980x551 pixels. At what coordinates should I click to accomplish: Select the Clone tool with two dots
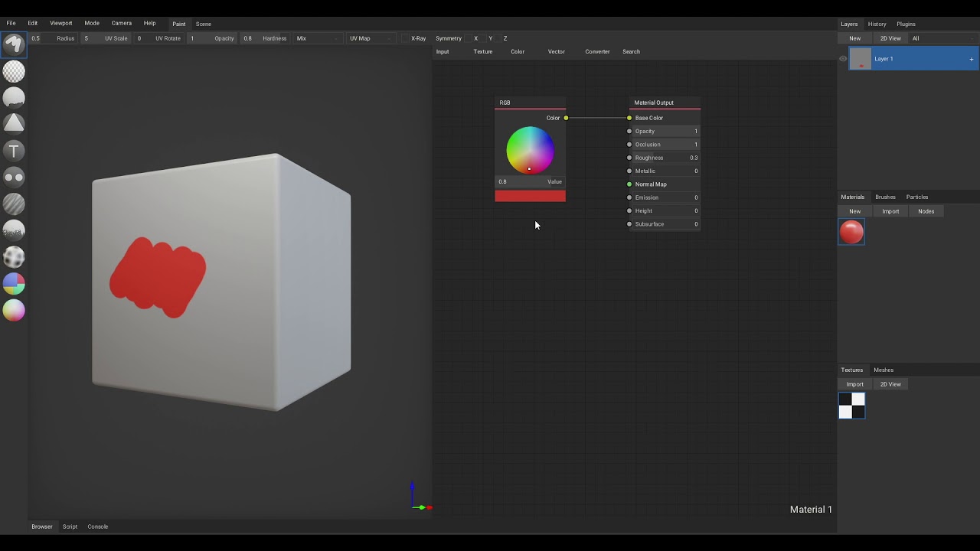click(x=14, y=178)
